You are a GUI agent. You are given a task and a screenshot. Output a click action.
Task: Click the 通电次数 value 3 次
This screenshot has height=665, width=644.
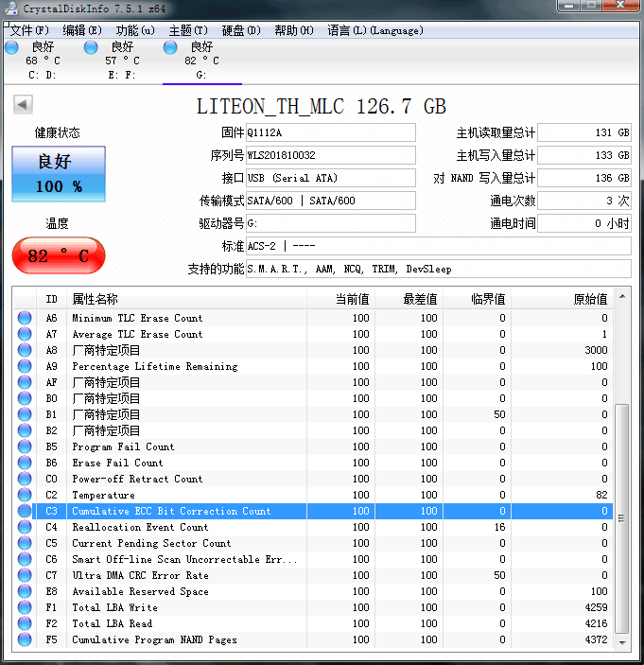point(584,201)
